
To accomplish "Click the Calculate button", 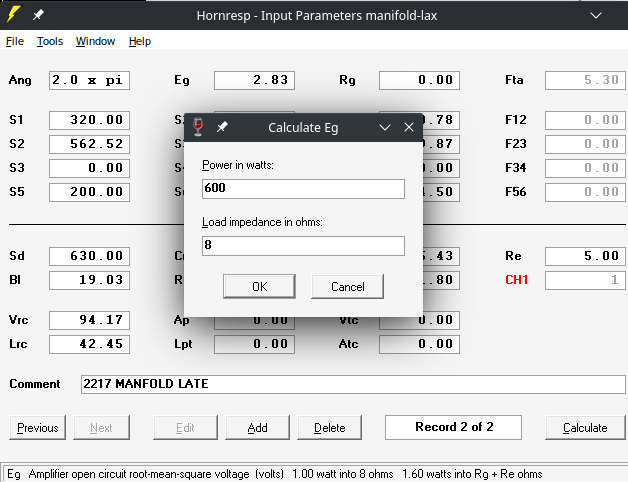I will [585, 428].
